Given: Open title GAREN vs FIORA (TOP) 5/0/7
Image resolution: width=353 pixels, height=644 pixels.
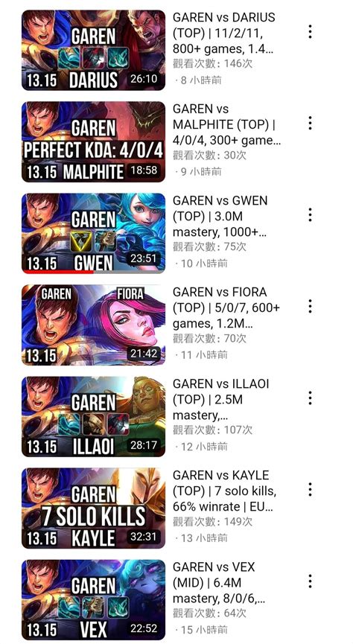Looking at the screenshot, I should pos(226,308).
